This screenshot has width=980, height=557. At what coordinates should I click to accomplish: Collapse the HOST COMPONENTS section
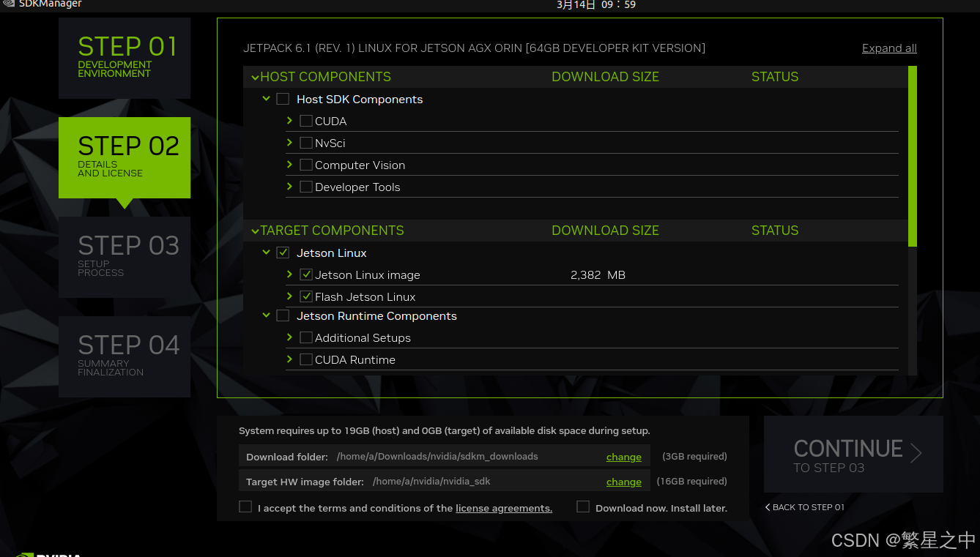tap(255, 77)
